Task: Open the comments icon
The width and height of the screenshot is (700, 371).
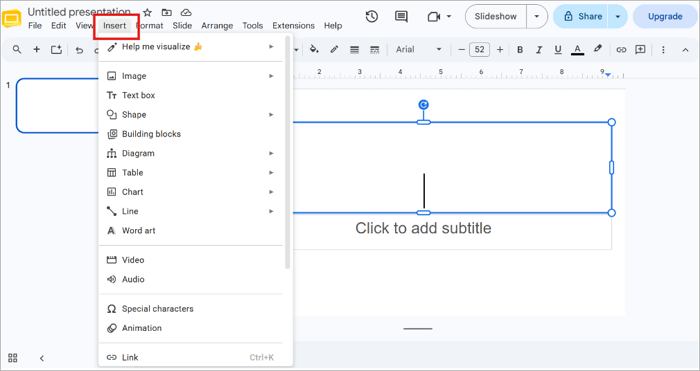Action: (401, 17)
